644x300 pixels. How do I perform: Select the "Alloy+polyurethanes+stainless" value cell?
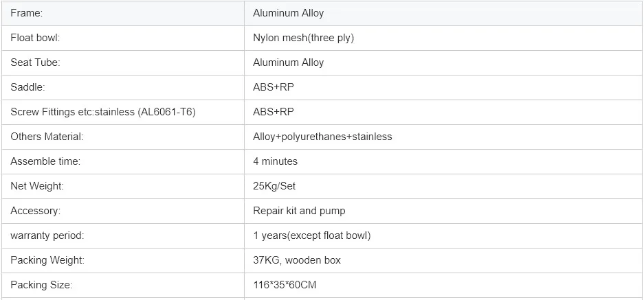click(322, 137)
